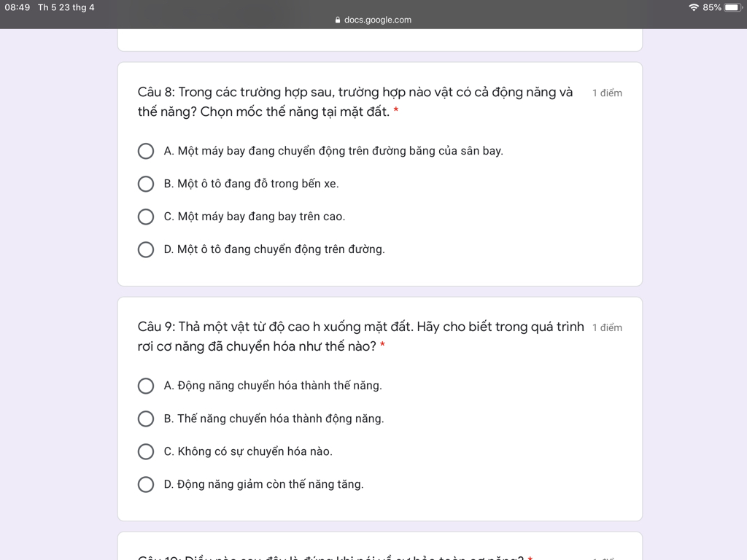Tap the date Th 5 23 thg 4

coord(66,7)
